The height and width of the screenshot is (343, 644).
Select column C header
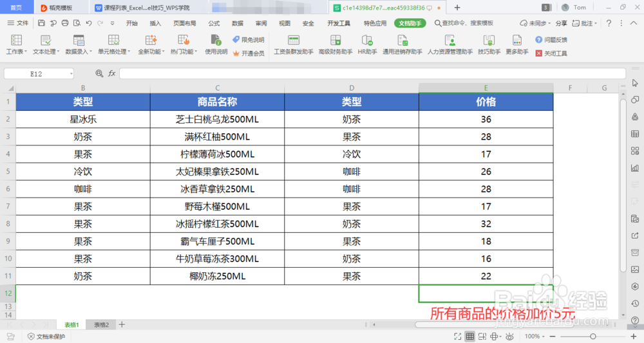(x=217, y=88)
